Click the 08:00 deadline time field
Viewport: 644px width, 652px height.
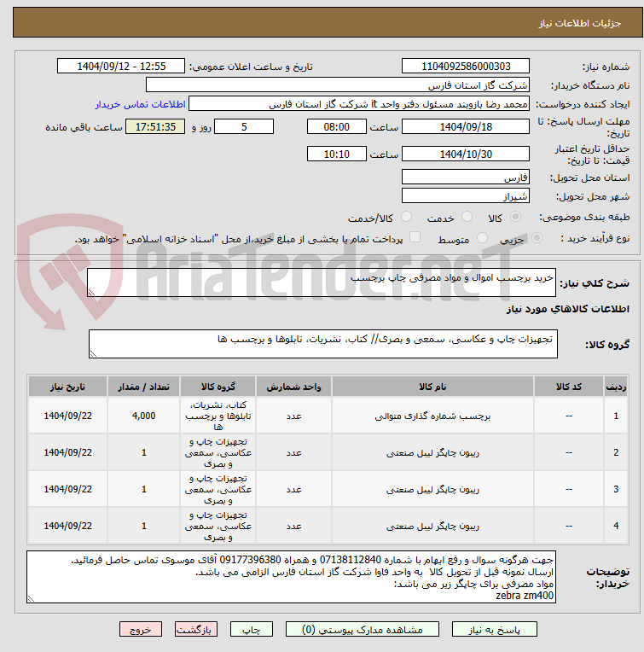tap(337, 126)
